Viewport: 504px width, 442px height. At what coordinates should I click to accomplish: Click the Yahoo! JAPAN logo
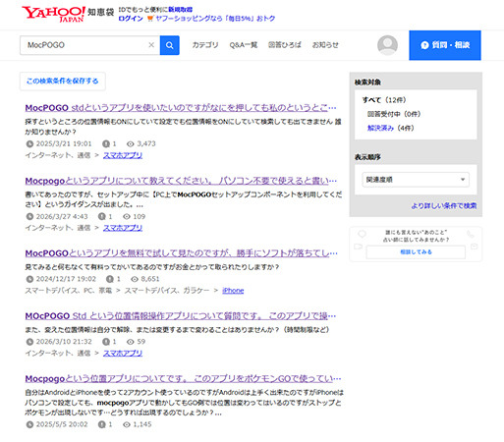[x=53, y=14]
